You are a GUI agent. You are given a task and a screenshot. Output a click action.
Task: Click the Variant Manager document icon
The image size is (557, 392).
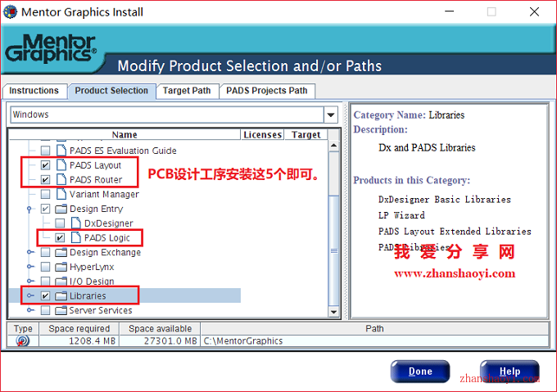[x=61, y=194]
